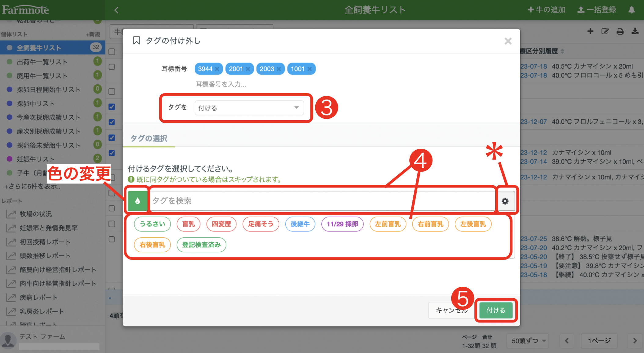Remove the 3944 ear tag chip

(217, 69)
